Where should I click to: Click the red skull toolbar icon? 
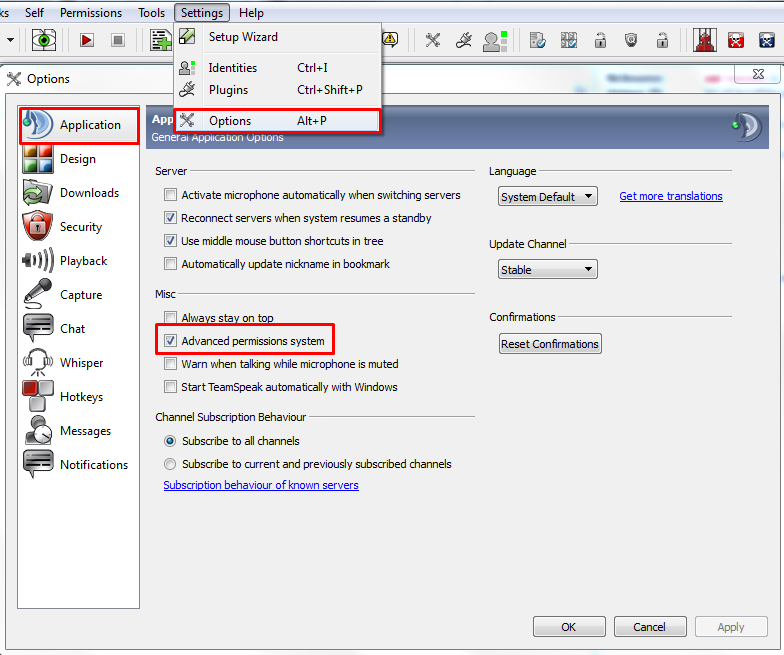tap(736, 40)
